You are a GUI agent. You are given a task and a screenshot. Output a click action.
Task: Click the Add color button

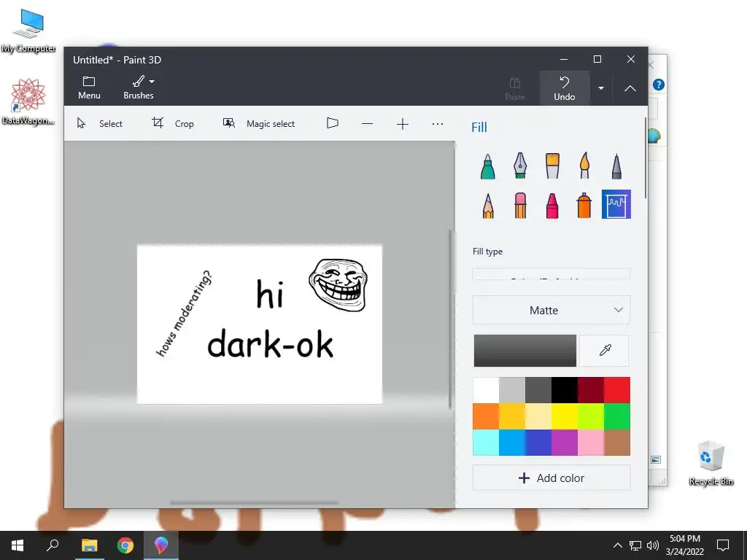[x=551, y=478]
